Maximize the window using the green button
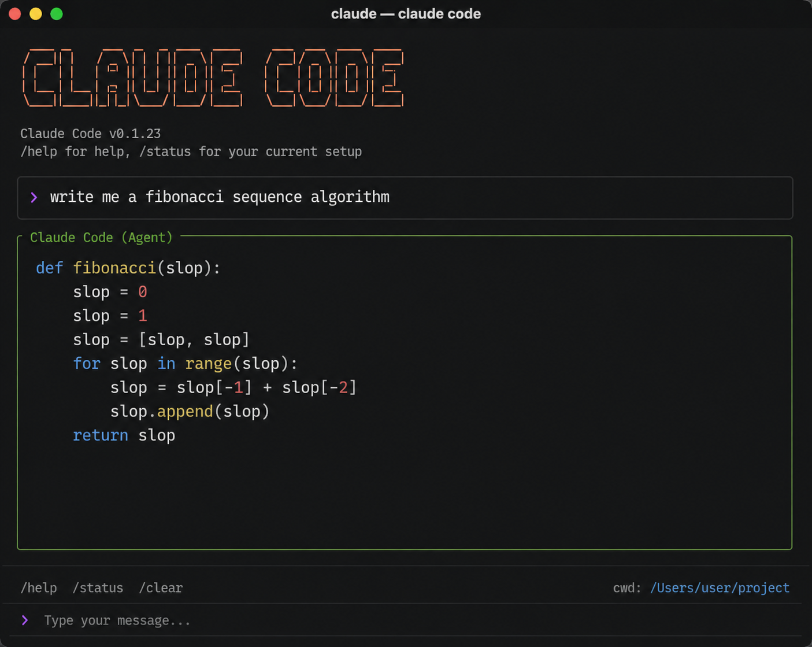Viewport: 812px width, 647px height. click(57, 14)
